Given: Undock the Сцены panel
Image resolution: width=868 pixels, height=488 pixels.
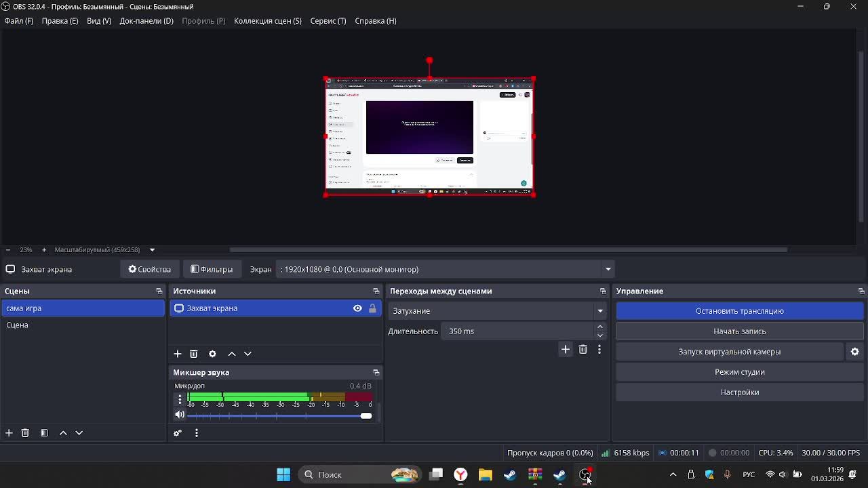Looking at the screenshot, I should click(159, 291).
